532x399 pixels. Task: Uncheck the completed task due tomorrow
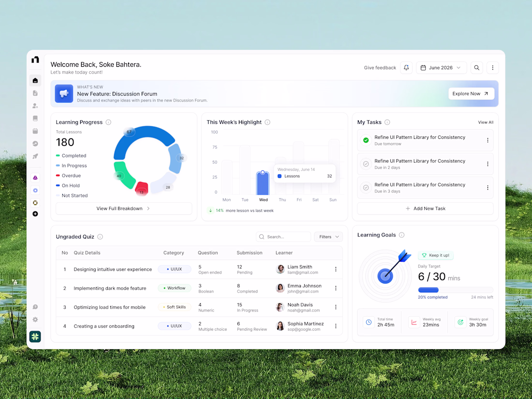point(366,140)
